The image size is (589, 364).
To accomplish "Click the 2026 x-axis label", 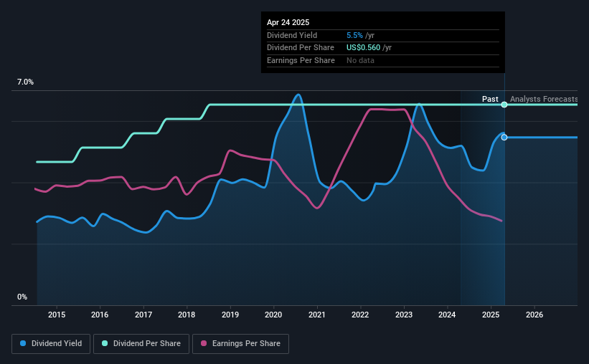I will tap(534, 315).
